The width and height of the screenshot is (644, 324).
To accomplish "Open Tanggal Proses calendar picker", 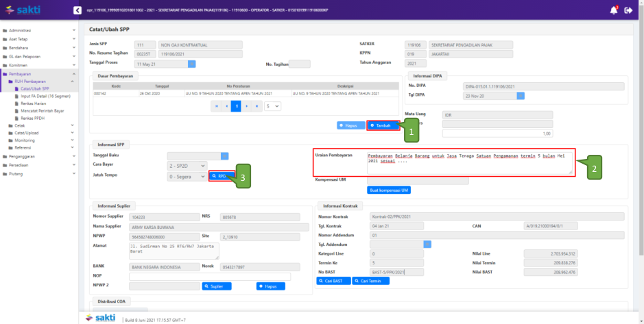I will pyautogui.click(x=192, y=64).
